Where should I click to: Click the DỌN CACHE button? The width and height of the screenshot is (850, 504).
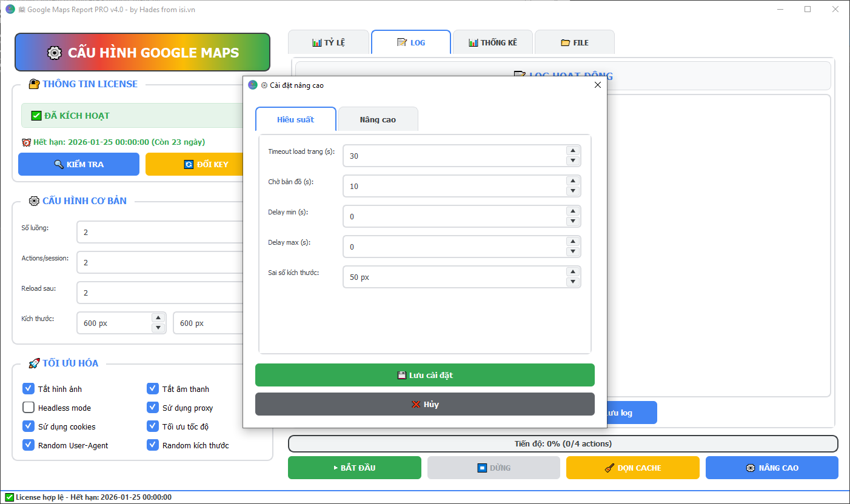click(632, 467)
